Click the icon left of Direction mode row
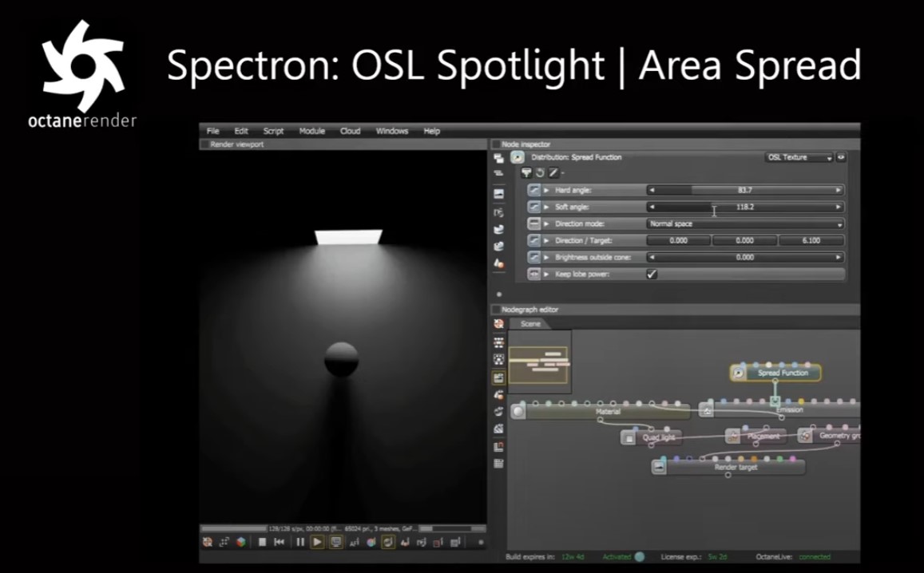Image resolution: width=924 pixels, height=573 pixels. [x=534, y=223]
